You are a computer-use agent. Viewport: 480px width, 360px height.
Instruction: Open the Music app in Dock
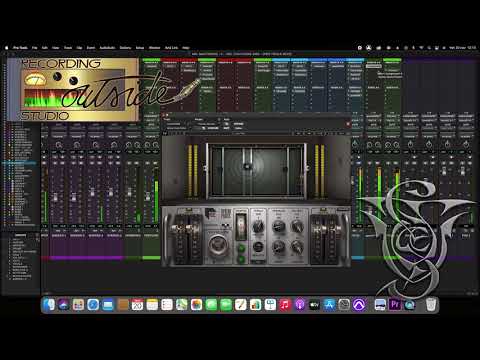click(285, 305)
